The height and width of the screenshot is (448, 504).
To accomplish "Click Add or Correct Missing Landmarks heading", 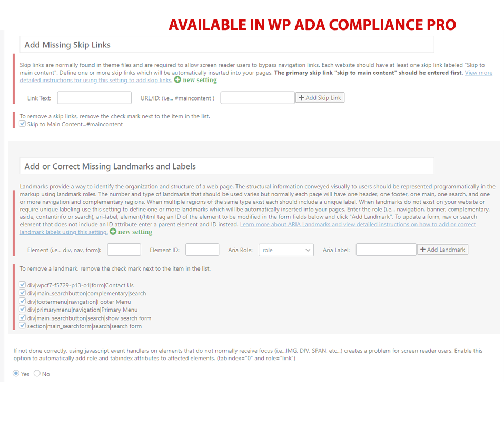I will [110, 166].
